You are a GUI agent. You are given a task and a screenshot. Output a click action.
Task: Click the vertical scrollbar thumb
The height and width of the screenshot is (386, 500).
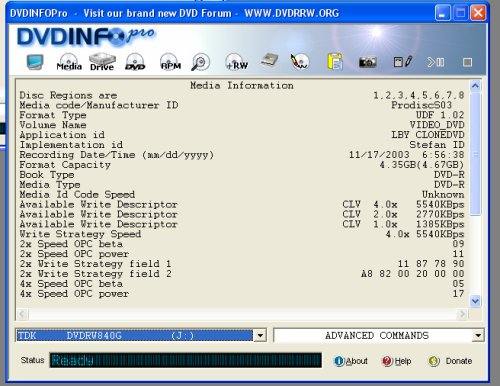pos(476,154)
